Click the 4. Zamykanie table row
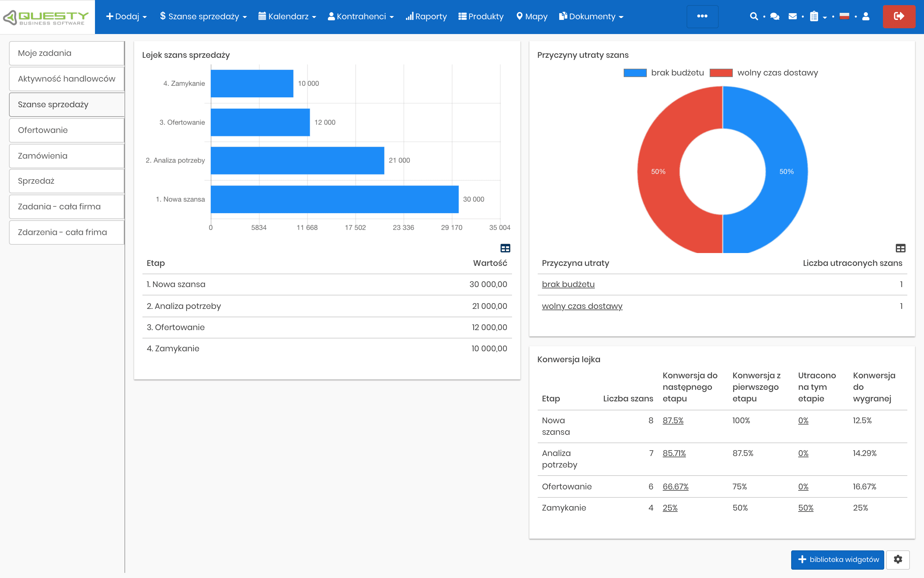The width and height of the screenshot is (924, 578). 327,348
